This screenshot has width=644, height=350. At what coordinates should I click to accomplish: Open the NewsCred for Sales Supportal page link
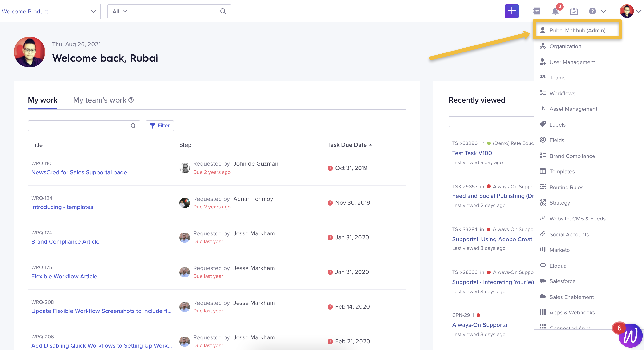click(x=79, y=172)
